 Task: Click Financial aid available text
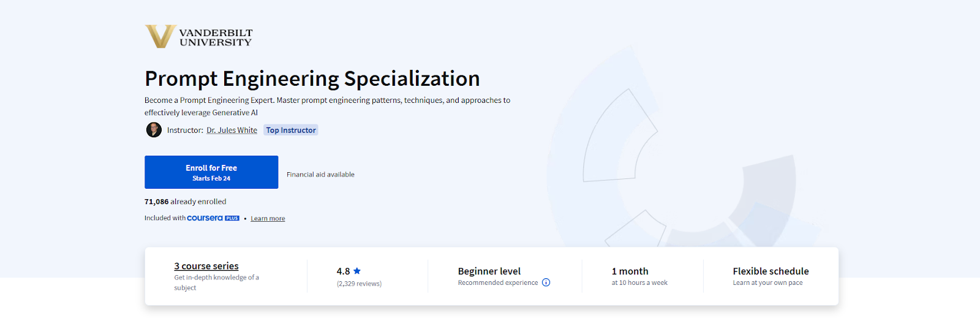pos(320,175)
